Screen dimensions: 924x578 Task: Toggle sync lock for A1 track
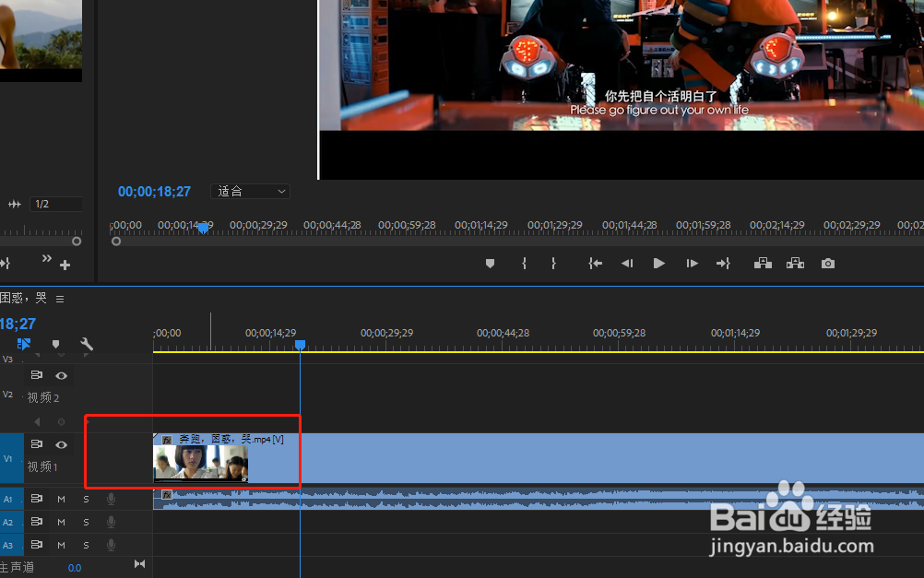(37, 499)
